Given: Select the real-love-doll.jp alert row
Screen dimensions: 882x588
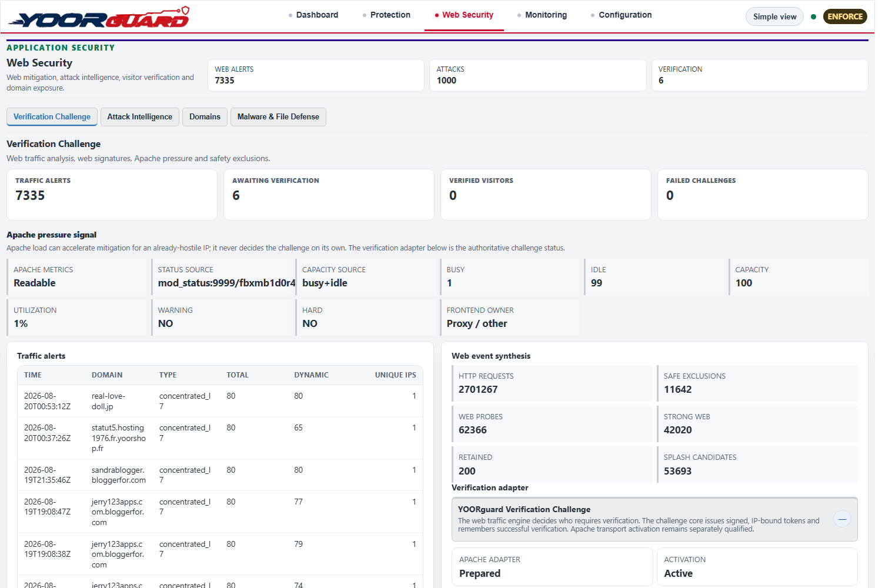Looking at the screenshot, I should 220,401.
